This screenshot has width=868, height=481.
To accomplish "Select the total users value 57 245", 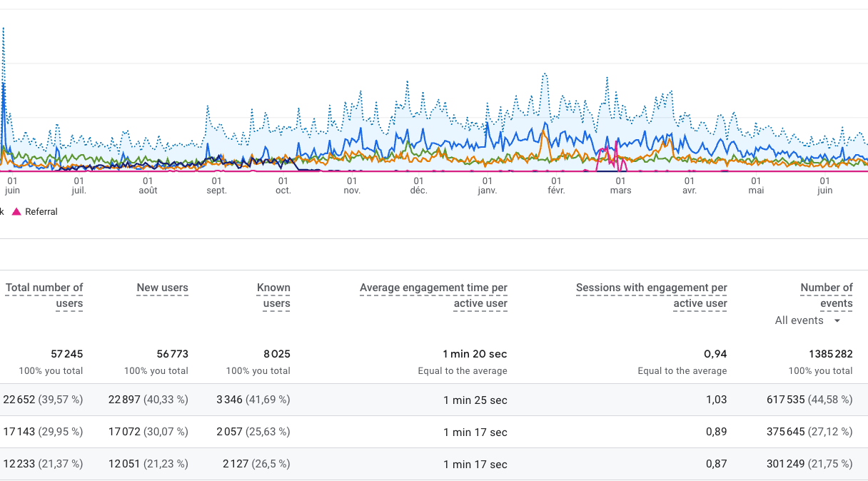I will click(66, 354).
